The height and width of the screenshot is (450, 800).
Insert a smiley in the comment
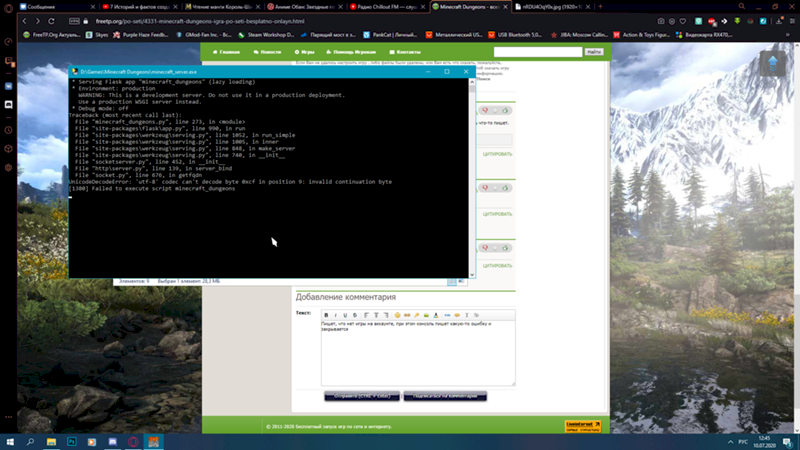(397, 315)
